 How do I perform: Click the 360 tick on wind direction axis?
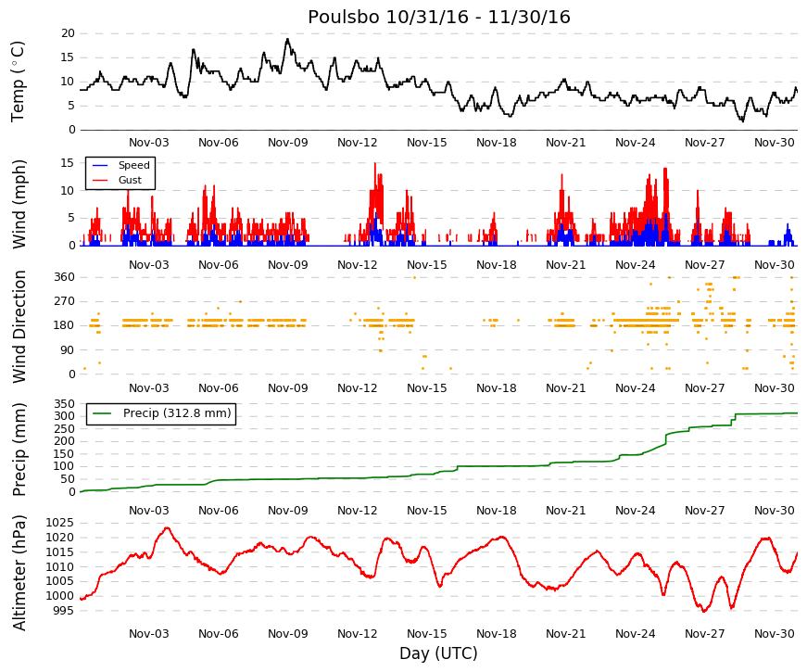pyautogui.click(x=64, y=277)
